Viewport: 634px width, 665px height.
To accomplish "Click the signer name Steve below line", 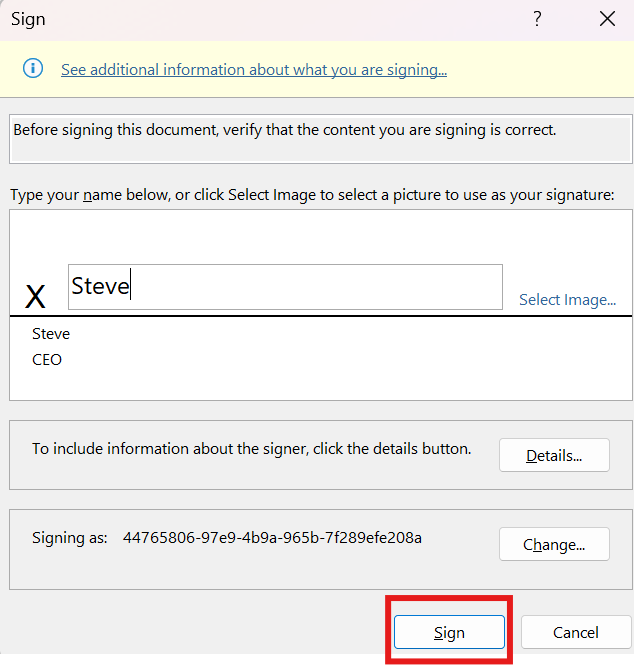I will point(51,334).
